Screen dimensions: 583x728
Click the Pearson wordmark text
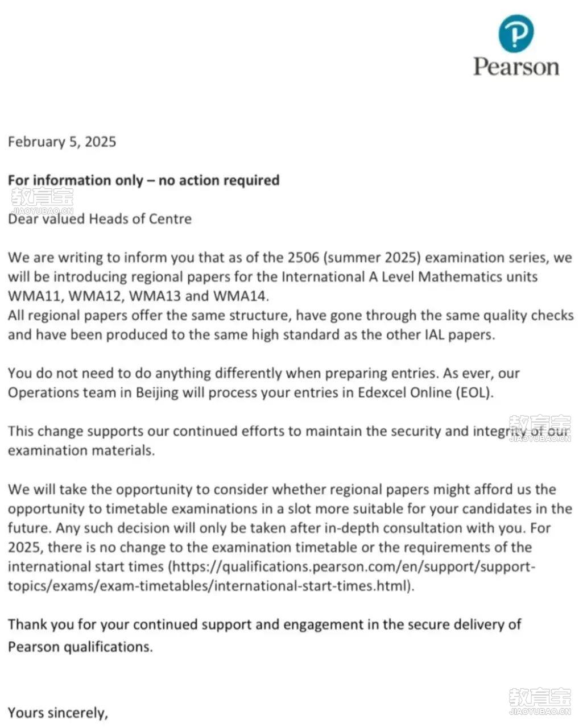point(516,67)
